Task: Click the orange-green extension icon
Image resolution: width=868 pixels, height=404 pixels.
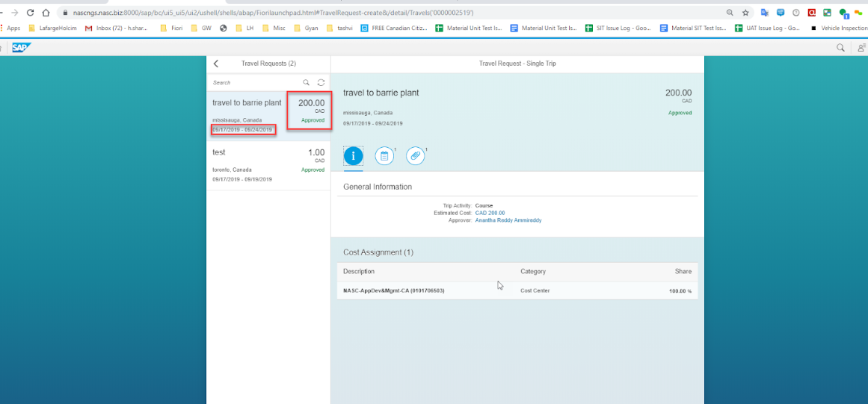Action: click(x=858, y=12)
